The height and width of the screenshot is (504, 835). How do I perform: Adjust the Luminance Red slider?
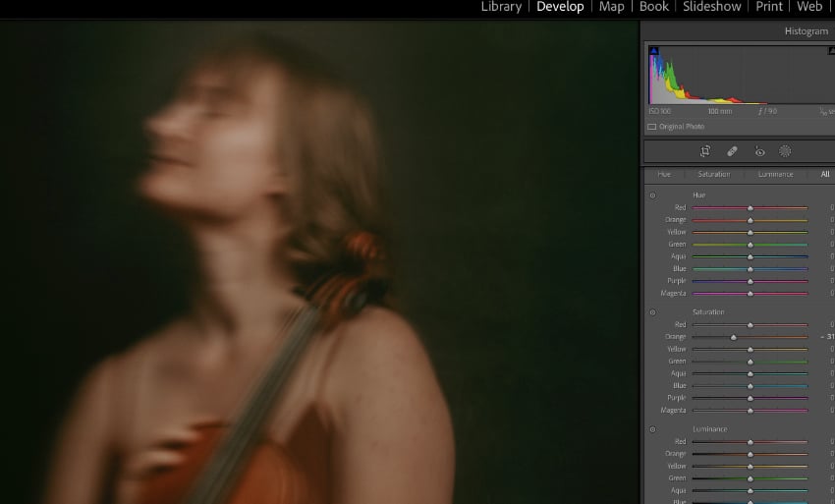pos(750,442)
